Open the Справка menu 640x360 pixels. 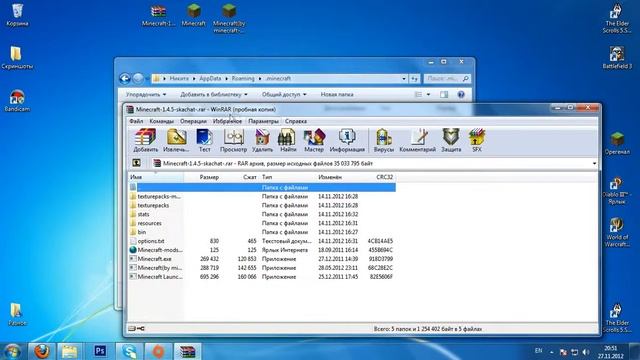click(296, 121)
